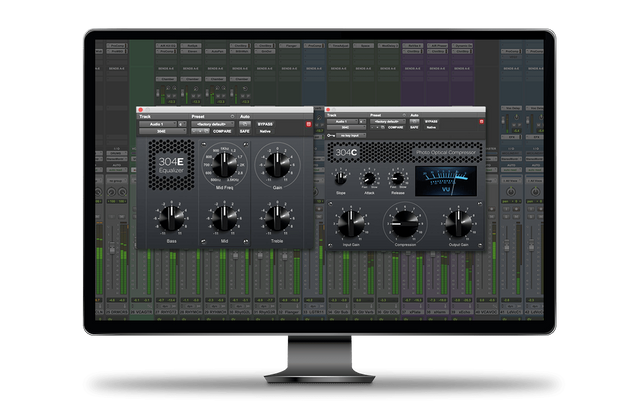Adjust the Output Gain knob in 304C
This screenshot has height=406, width=640.
click(x=458, y=224)
